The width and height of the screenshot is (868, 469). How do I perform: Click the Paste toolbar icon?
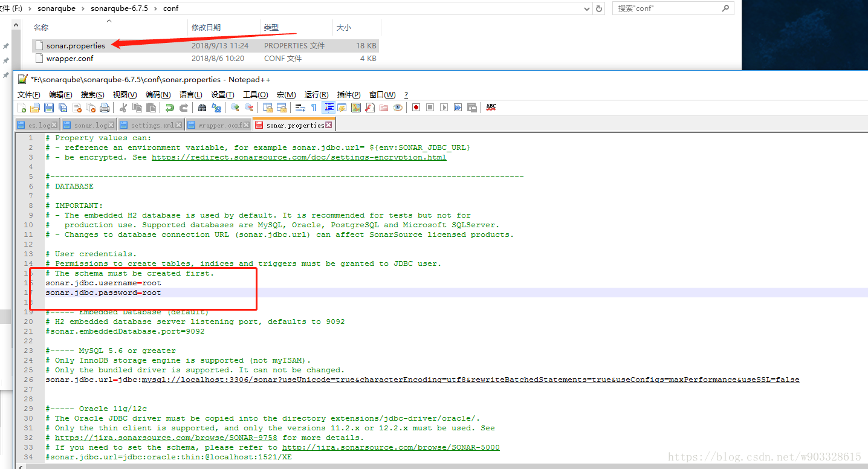pyautogui.click(x=151, y=108)
